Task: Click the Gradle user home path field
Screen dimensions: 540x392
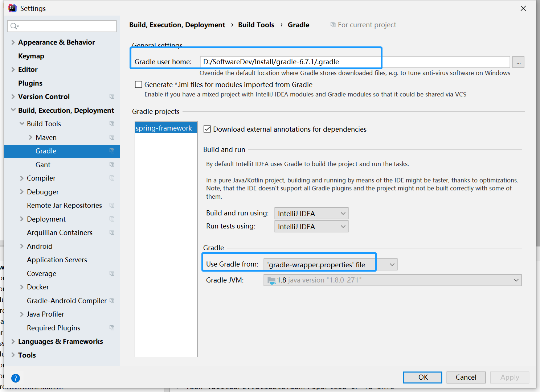Action: (x=355, y=62)
